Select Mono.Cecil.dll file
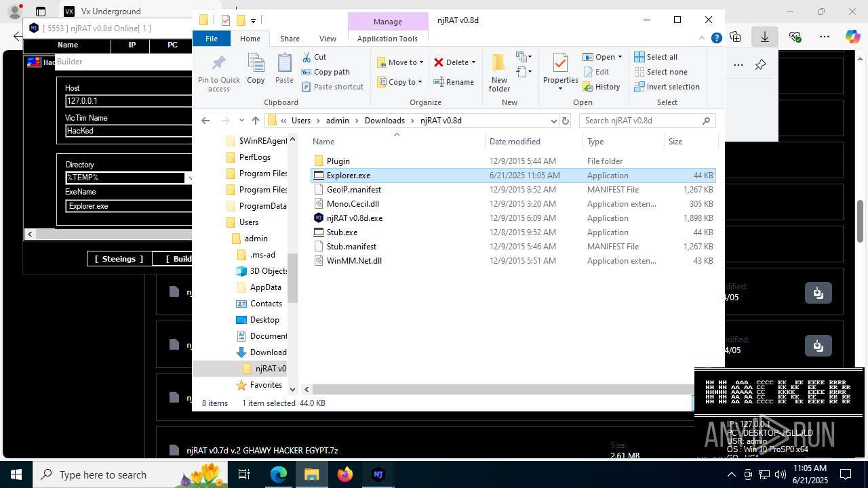The image size is (868, 488). pyautogui.click(x=513, y=204)
